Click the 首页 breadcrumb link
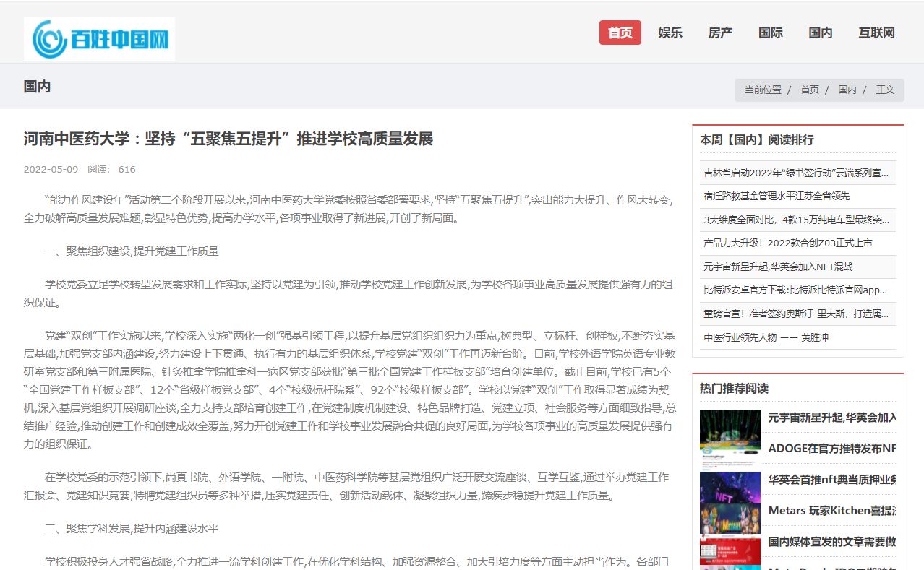Screen dimensions: 924x570 pyautogui.click(x=809, y=90)
